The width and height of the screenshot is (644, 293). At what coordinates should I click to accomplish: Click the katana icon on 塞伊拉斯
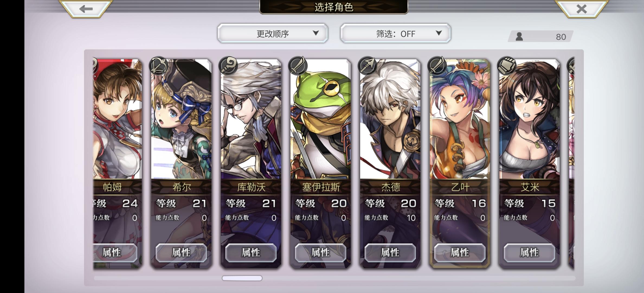(298, 66)
